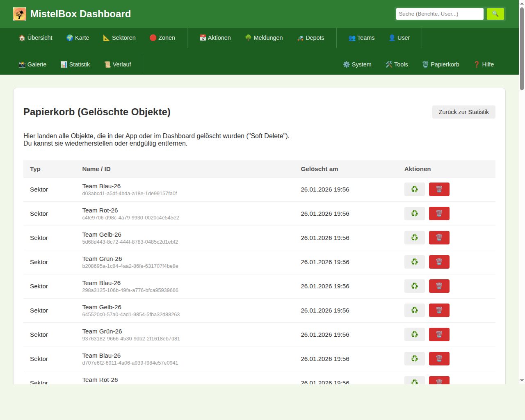Click the green search magnifier button
Viewport: 525px width, 420px height.
[495, 14]
